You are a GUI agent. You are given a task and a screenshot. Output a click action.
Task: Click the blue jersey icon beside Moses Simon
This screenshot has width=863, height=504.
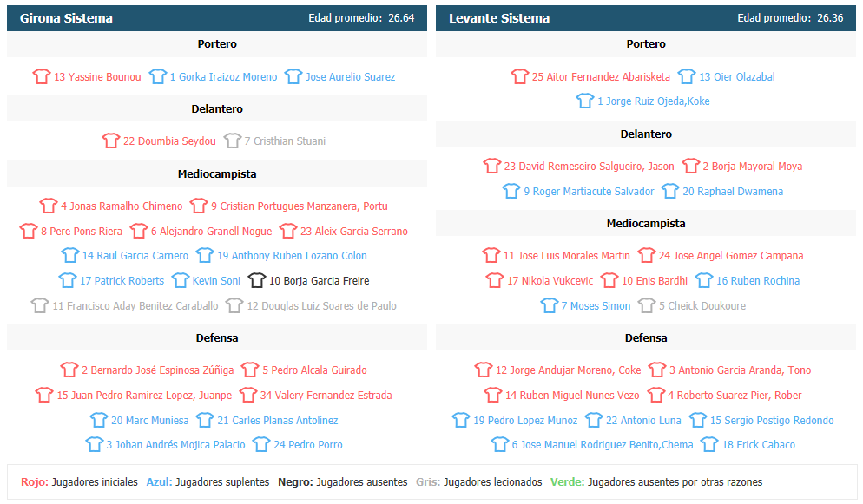(550, 305)
